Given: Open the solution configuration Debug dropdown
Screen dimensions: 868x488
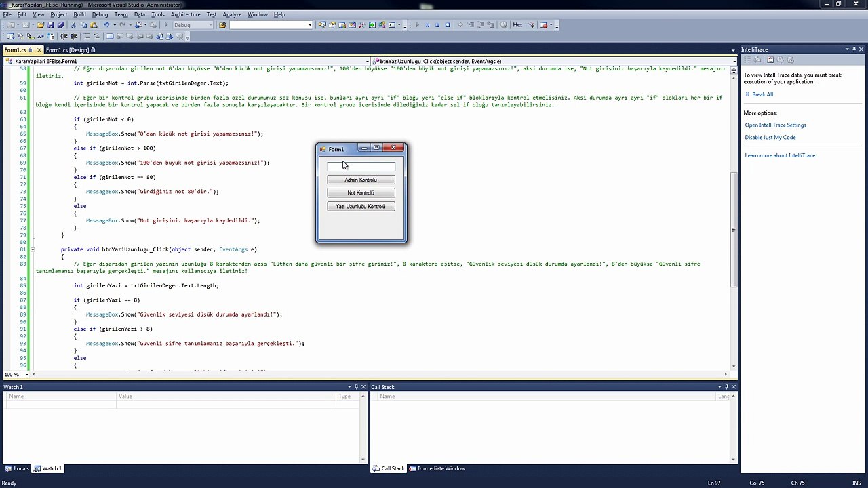Looking at the screenshot, I should (x=210, y=25).
